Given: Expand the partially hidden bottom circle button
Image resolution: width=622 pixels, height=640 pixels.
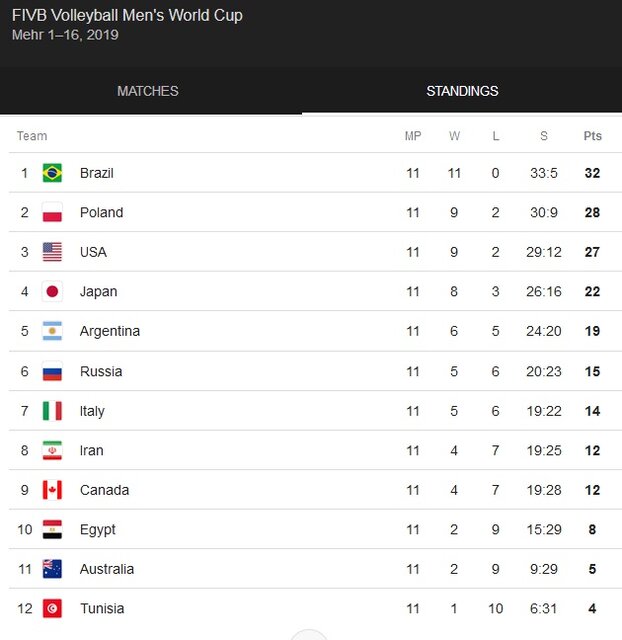Looking at the screenshot, I should [309, 635].
